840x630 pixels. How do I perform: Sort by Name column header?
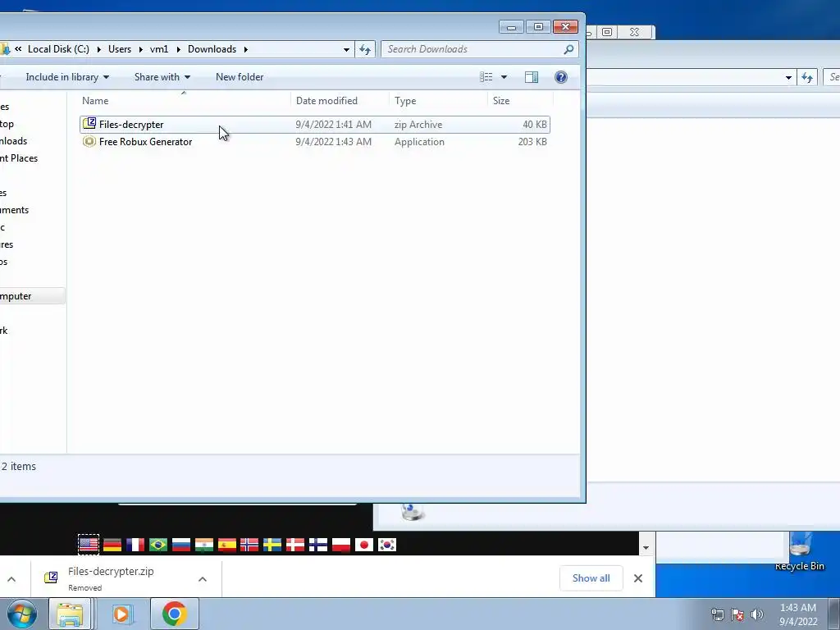[184, 101]
